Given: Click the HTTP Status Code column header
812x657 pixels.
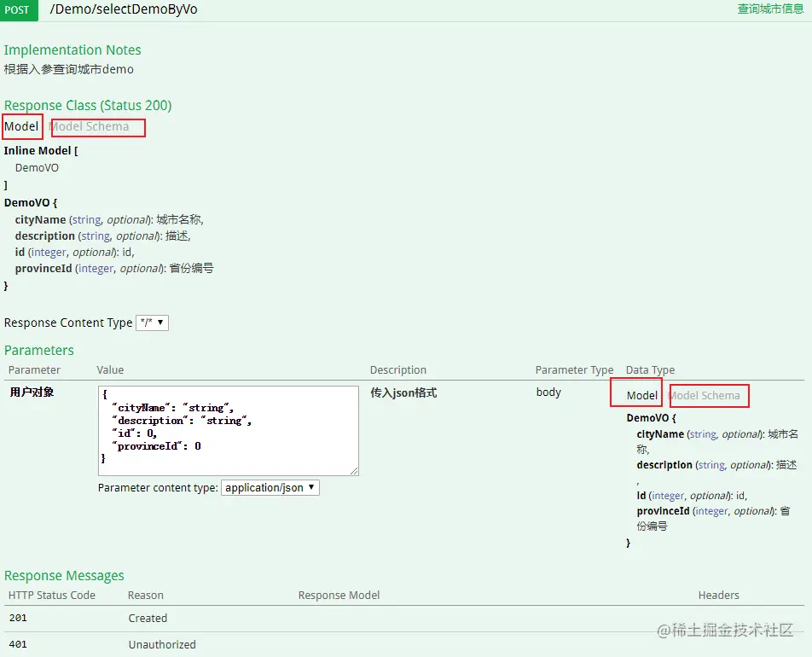Looking at the screenshot, I should [52, 596].
